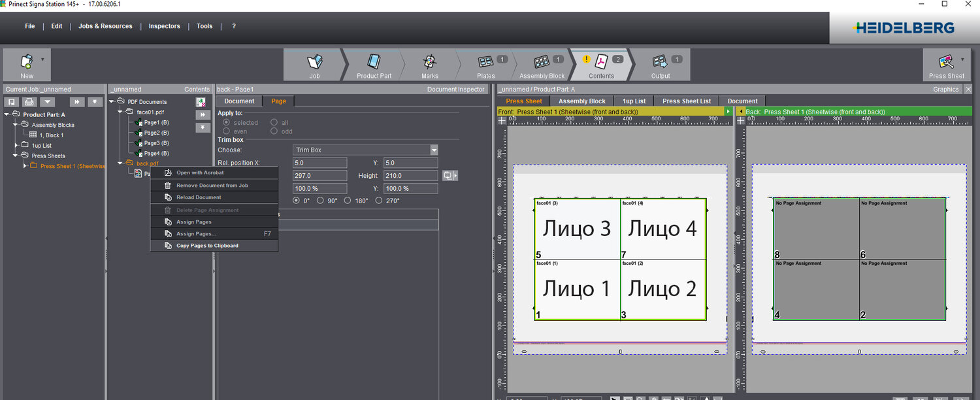Choose Remove Document from Job
Image resolution: width=980 pixels, height=400 pixels.
[214, 186]
